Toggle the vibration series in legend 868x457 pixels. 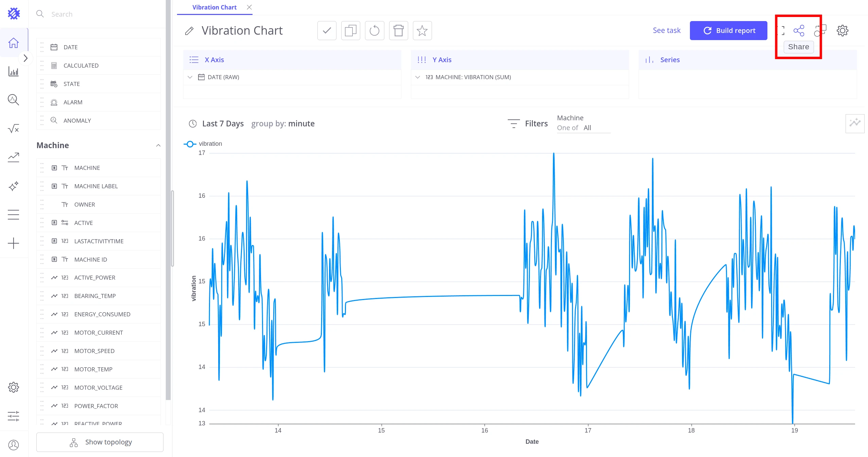(x=203, y=144)
